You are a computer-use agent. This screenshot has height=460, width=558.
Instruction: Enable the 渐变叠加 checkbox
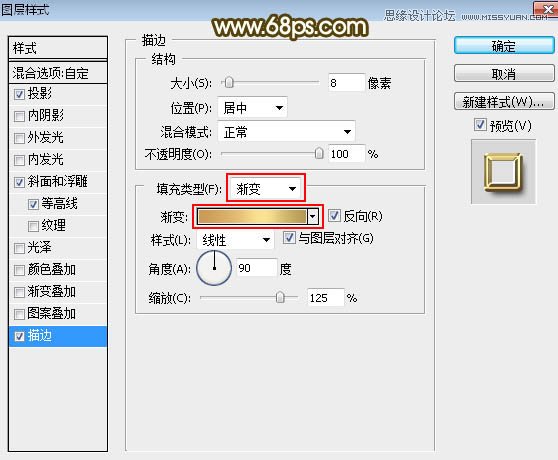click(19, 292)
